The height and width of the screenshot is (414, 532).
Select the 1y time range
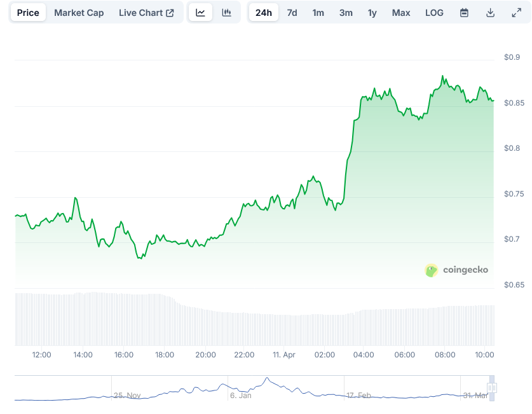[x=372, y=12]
